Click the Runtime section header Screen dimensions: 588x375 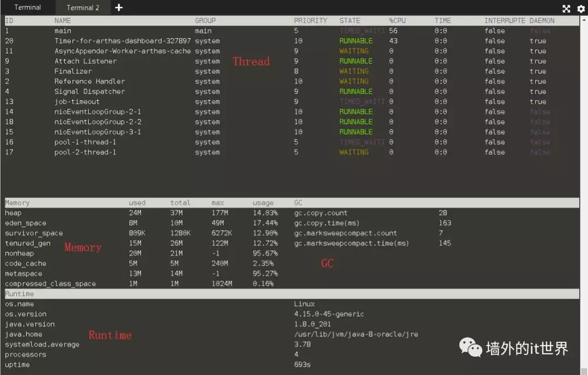click(19, 294)
